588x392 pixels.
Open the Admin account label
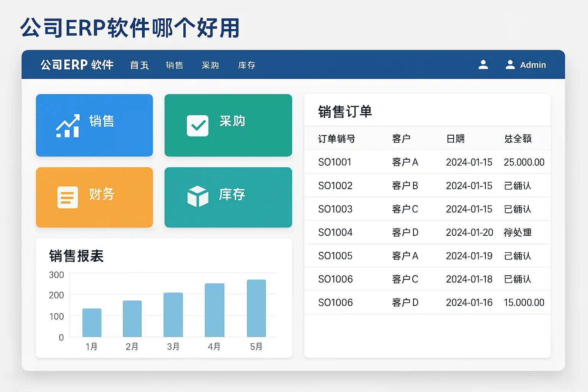pos(532,65)
